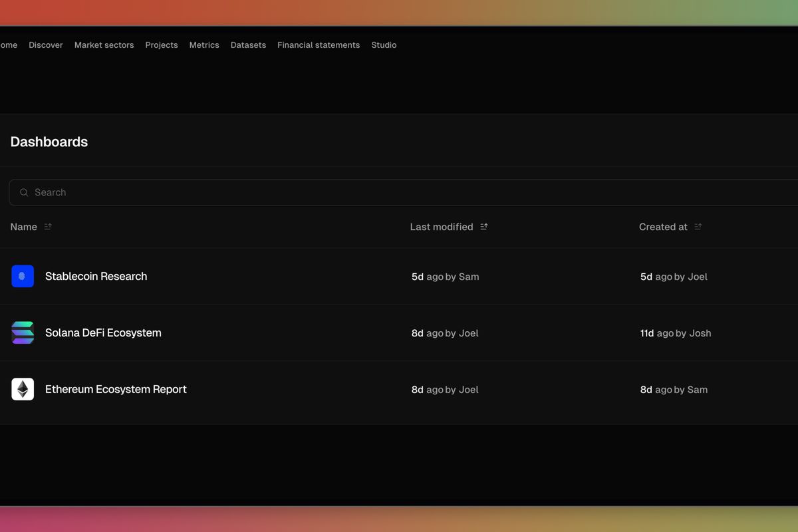Click Solana row's '8d ago by Joel' cell
The height and width of the screenshot is (532, 798).
pos(445,333)
